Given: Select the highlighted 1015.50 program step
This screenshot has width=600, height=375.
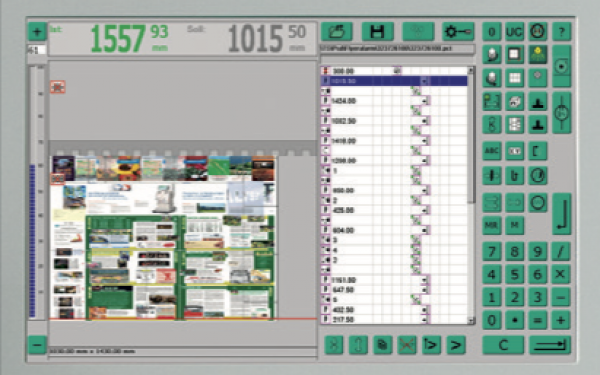Looking at the screenshot, I should pyautogui.click(x=394, y=81).
